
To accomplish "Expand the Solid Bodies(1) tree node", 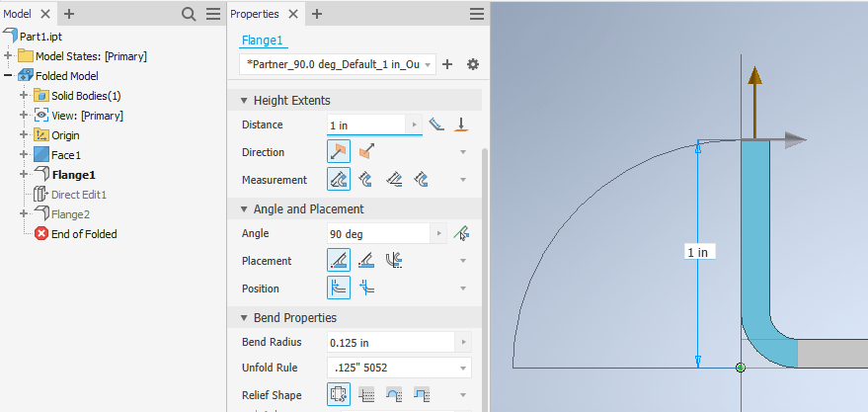I will click(x=24, y=96).
